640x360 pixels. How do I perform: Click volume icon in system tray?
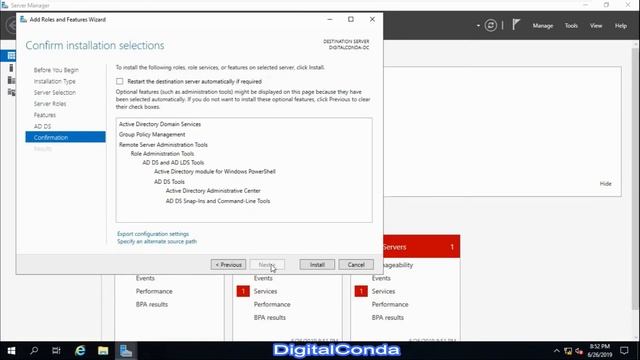[579, 351]
